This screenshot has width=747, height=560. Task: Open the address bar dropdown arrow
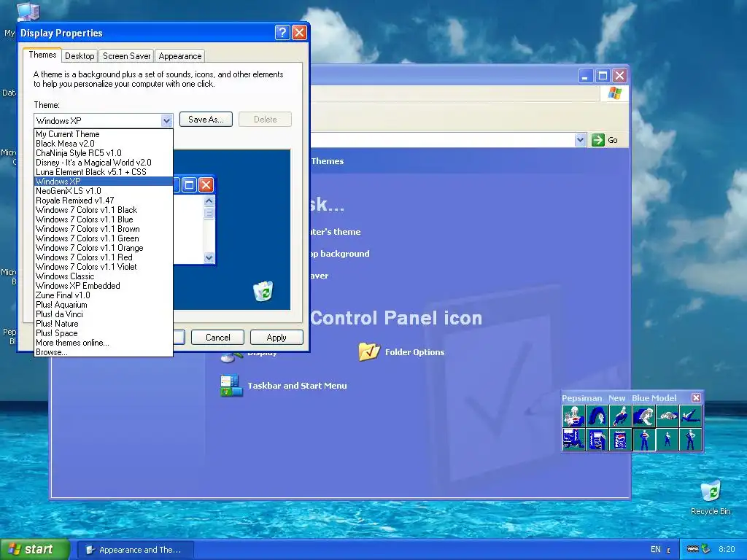pyautogui.click(x=580, y=140)
